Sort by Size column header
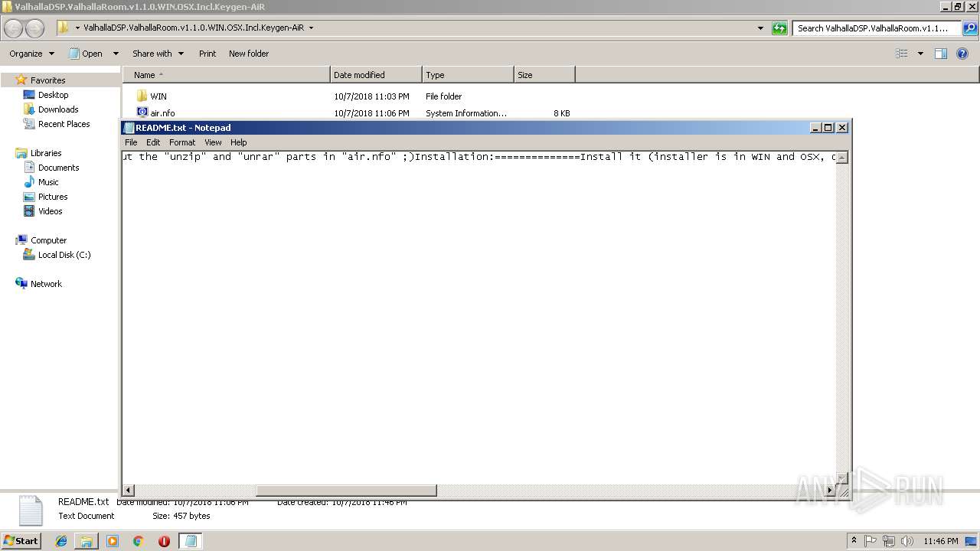This screenshot has width=980, height=551. coord(544,75)
